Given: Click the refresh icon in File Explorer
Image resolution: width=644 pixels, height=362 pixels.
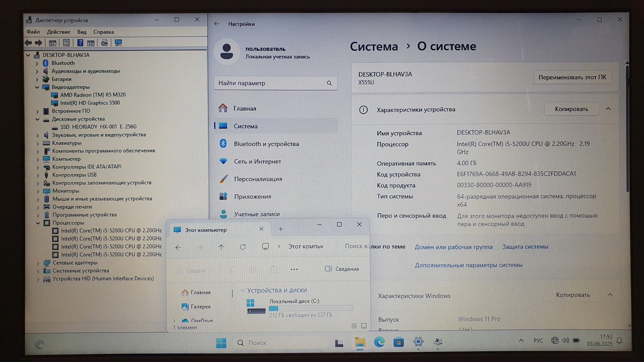Looking at the screenshot, I should [x=243, y=247].
